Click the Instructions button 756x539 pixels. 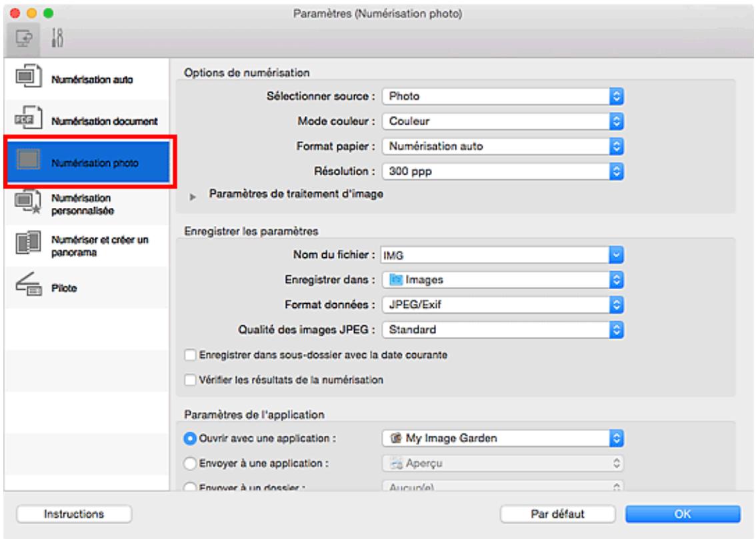(74, 514)
